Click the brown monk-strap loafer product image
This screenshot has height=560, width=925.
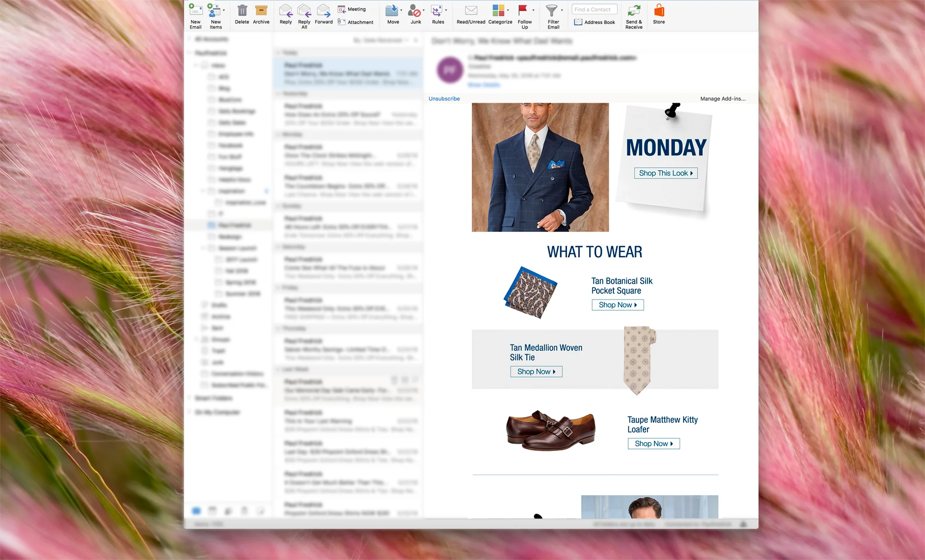coord(550,430)
